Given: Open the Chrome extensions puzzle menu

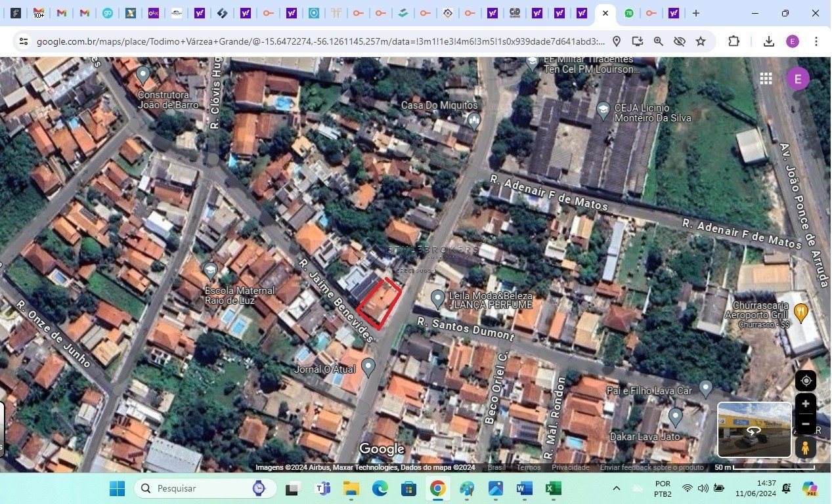Looking at the screenshot, I should [733, 41].
